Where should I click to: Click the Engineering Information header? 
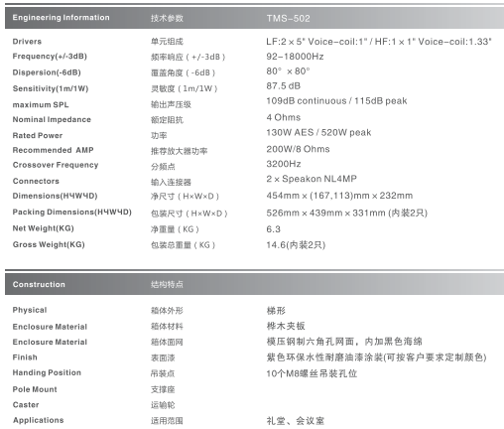pyautogui.click(x=61, y=18)
